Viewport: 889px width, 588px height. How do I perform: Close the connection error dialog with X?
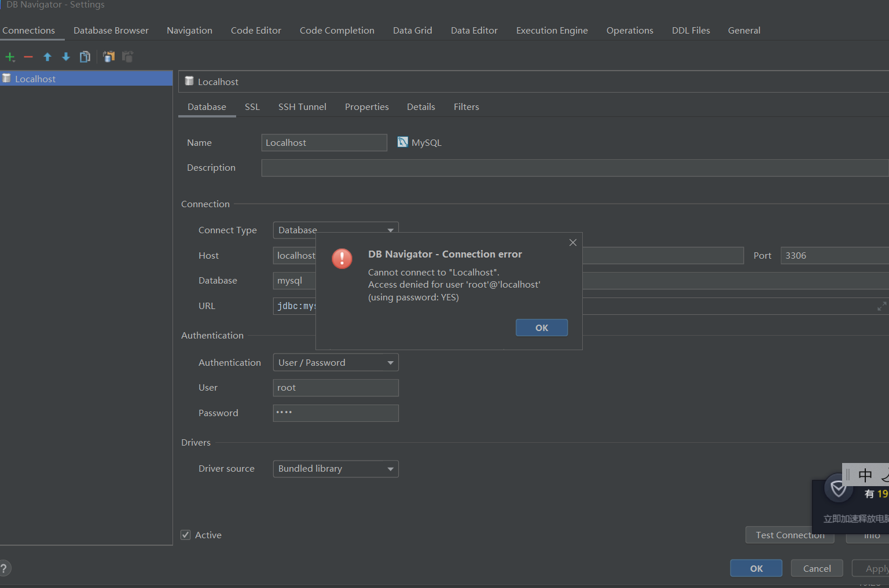pos(572,242)
